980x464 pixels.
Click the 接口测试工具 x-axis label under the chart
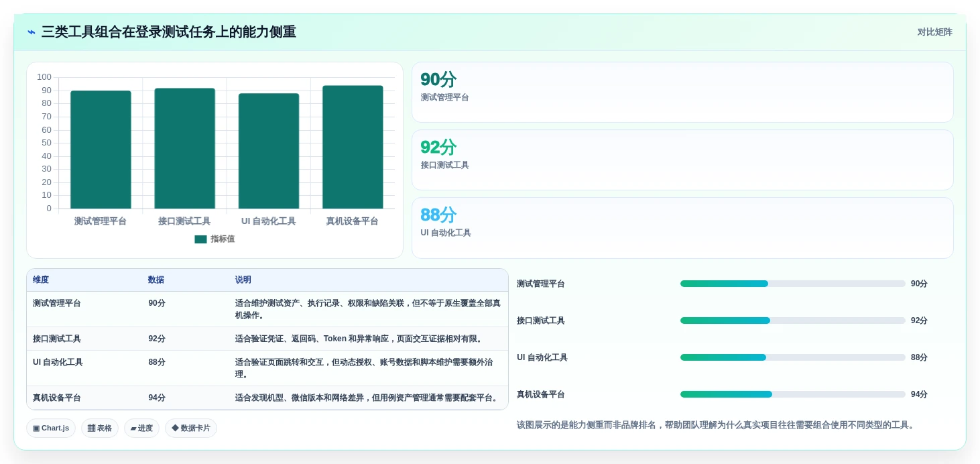click(x=184, y=221)
